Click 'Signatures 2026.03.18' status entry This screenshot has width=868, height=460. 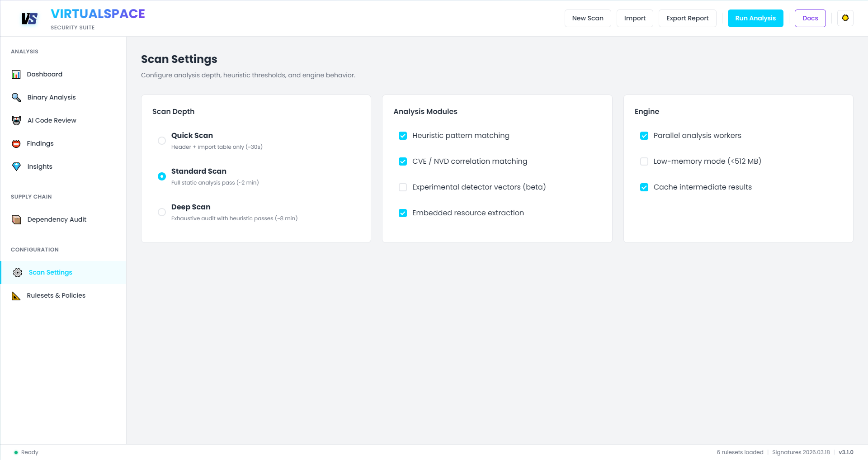801,452
